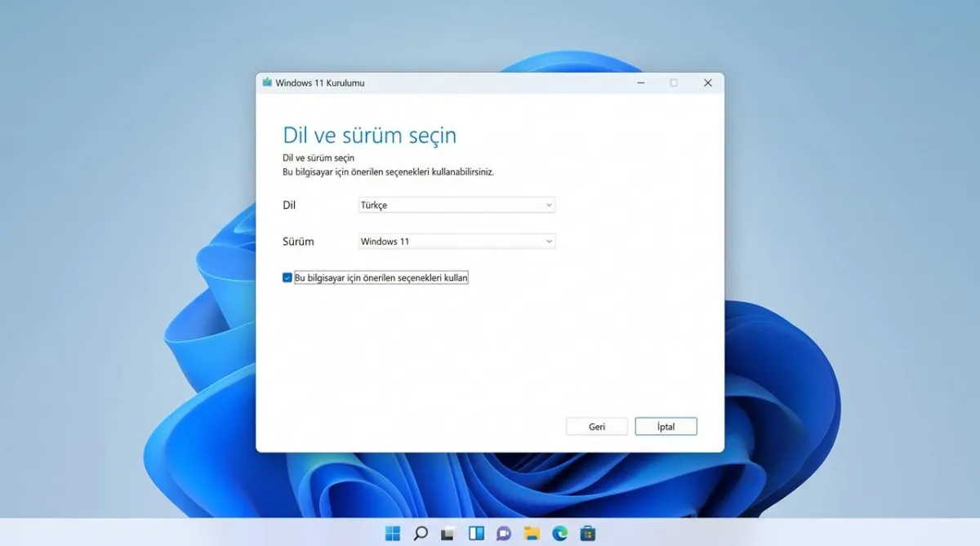Viewport: 980px width, 546px height.
Task: Open File Explorer from taskbar
Action: coord(532,534)
